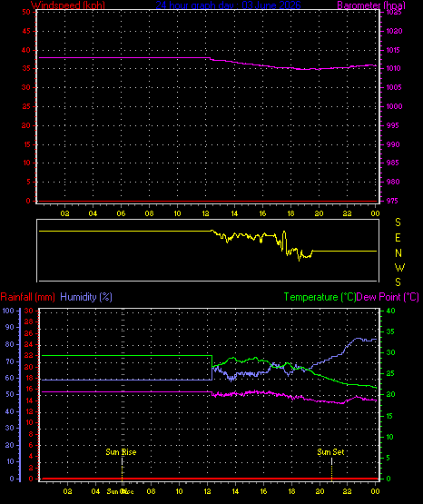Click the 26 rainfall axis value

tap(29, 333)
